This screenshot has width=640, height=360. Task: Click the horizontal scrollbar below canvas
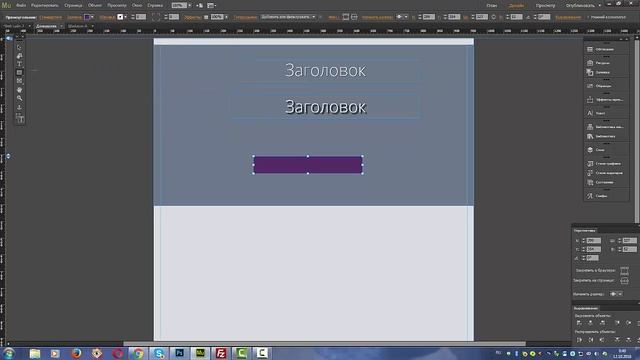coord(324,344)
